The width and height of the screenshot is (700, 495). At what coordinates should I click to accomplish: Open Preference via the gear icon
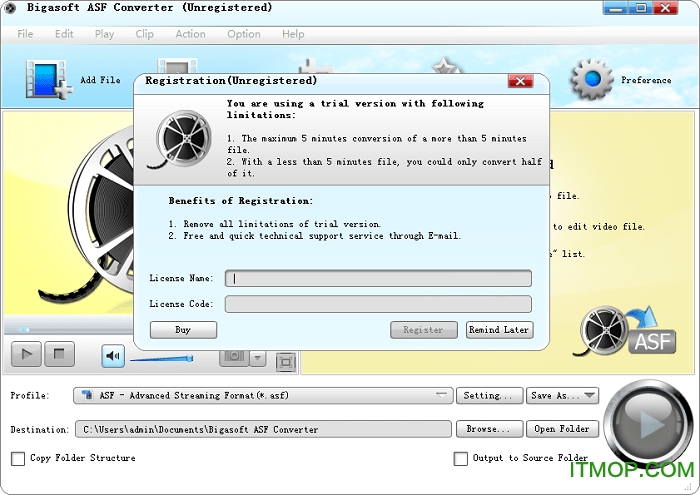[x=590, y=79]
